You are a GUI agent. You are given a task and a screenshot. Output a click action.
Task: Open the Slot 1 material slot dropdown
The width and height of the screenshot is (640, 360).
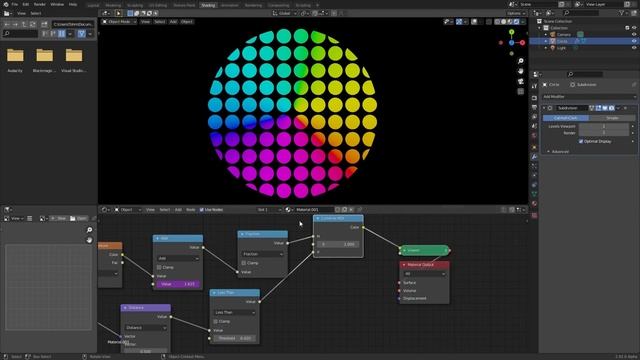(269, 210)
